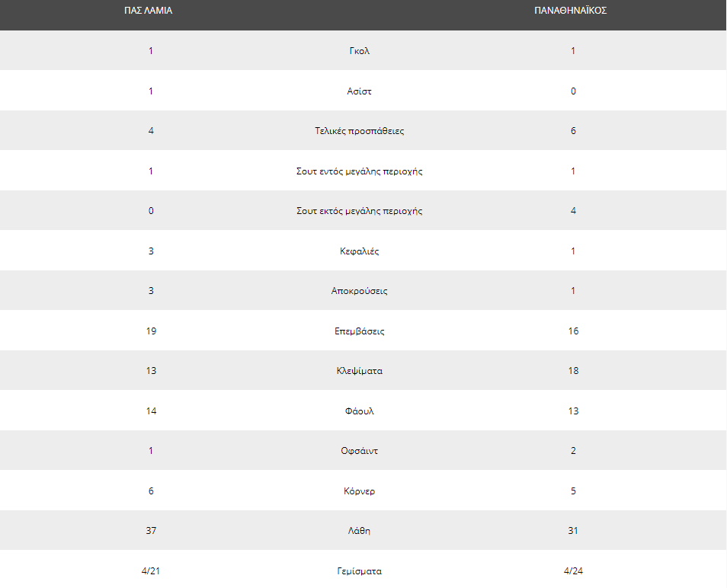Click Lamia's 37 errors value
Screen dimensions: 727x588
click(151, 531)
